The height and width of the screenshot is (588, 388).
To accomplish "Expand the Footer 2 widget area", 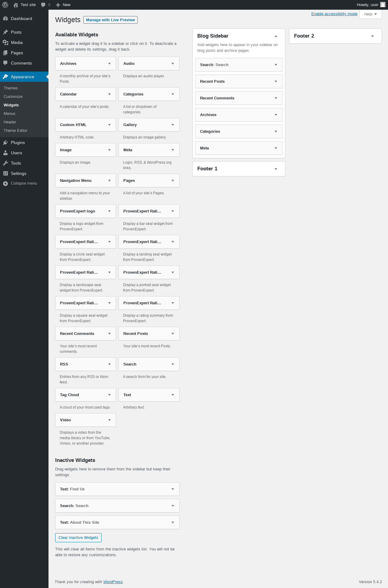I will [x=373, y=36].
